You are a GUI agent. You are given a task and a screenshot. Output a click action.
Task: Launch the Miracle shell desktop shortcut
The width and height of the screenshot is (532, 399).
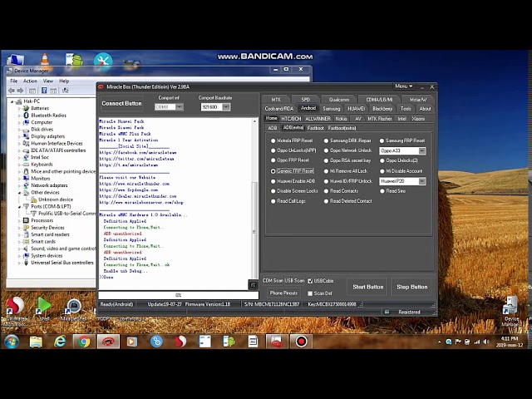(74, 309)
